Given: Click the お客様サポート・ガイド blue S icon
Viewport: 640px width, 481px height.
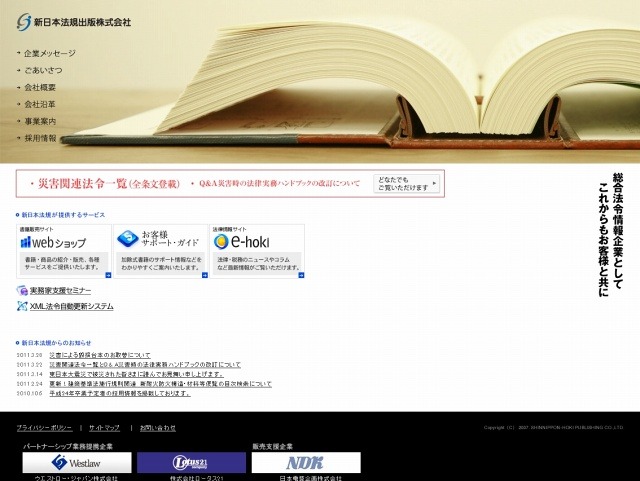Looking at the screenshot, I should tap(128, 239).
